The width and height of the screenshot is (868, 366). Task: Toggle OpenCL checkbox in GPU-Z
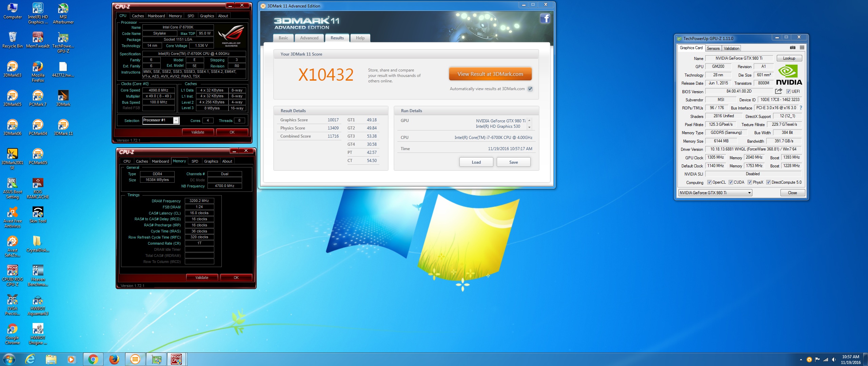(709, 182)
